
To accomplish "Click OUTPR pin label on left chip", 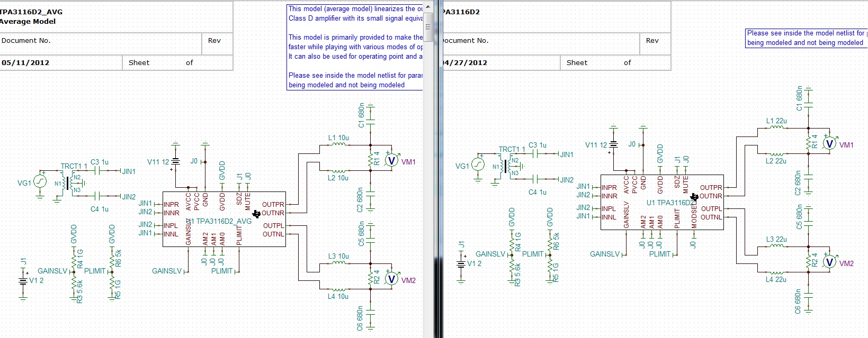I will tap(273, 205).
